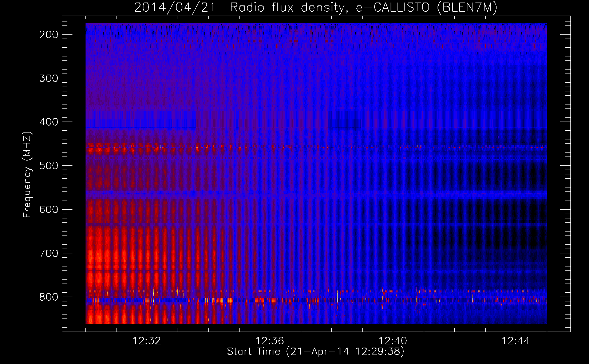Click the 12:36 time tick label
This screenshot has height=364, width=589.
(270, 341)
